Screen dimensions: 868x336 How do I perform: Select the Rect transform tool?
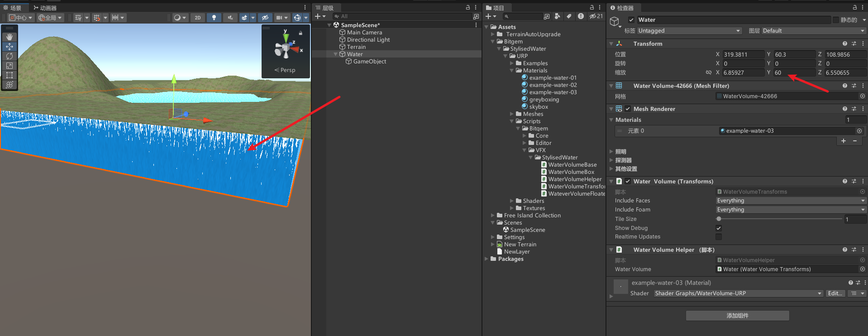pyautogui.click(x=9, y=75)
